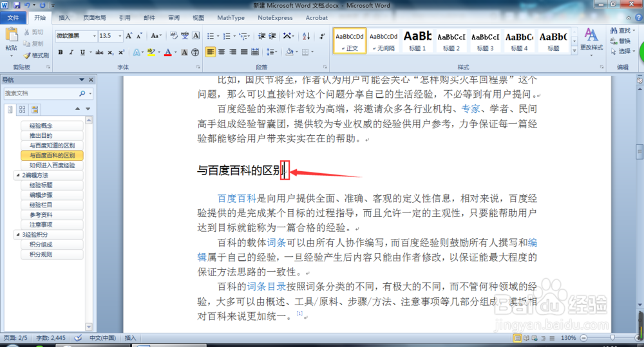644x347 pixels.
Task: Click the Sort icon
Action: (306, 36)
